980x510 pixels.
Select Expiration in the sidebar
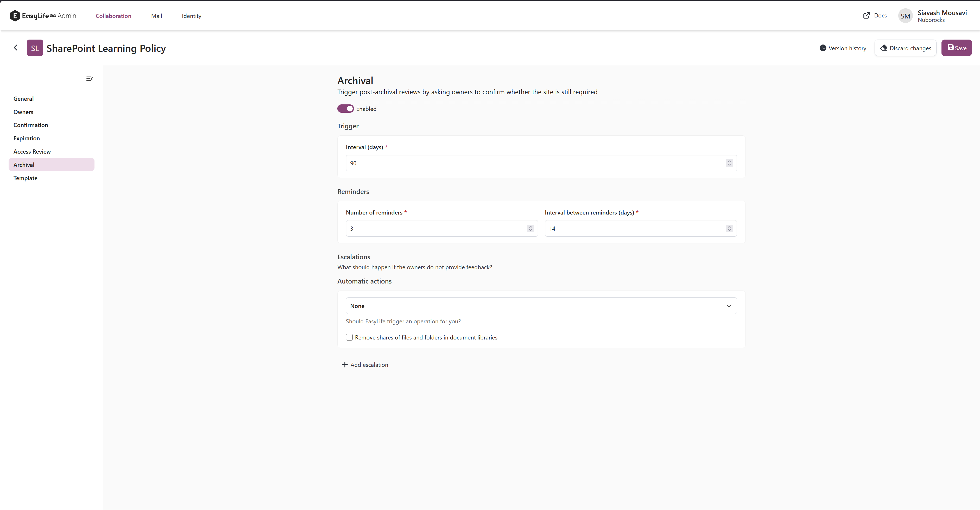click(x=51, y=138)
